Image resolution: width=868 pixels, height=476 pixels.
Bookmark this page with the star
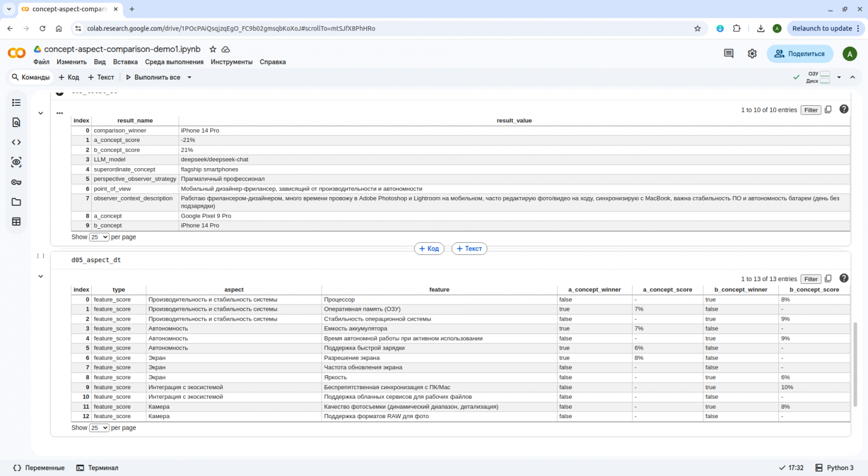tap(697, 28)
